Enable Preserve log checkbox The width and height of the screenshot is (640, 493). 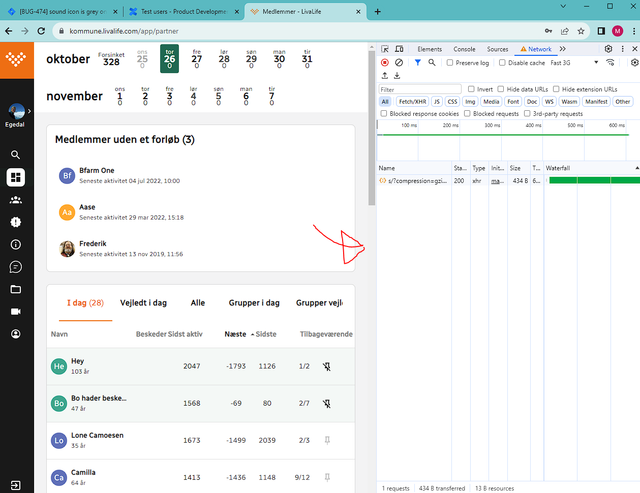(450, 63)
